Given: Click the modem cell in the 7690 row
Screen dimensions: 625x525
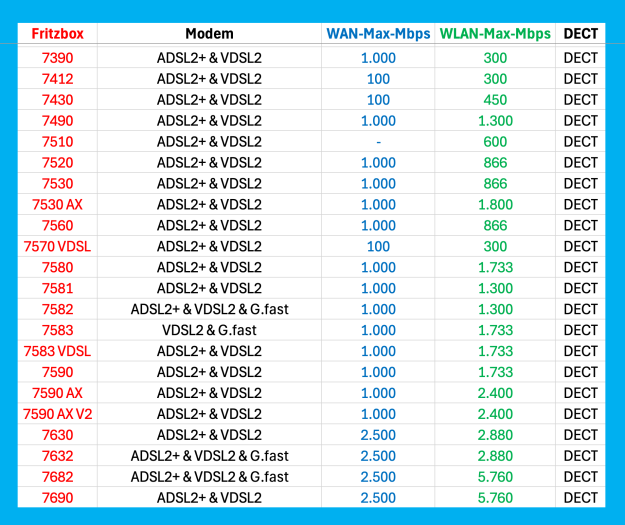Looking at the screenshot, I should pyautogui.click(x=209, y=497).
